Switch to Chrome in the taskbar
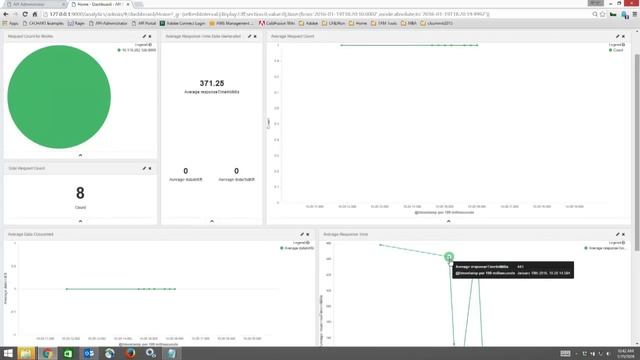The height and width of the screenshot is (360, 640). click(x=47, y=353)
